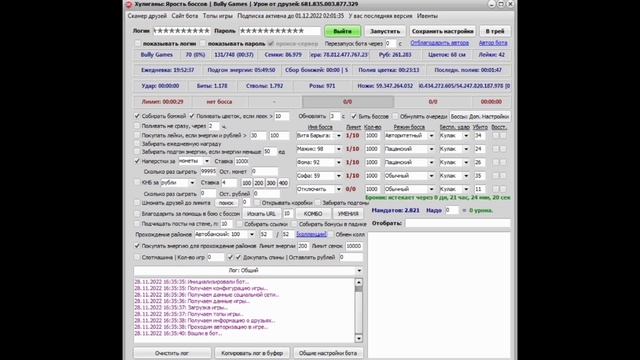The width and height of the screenshot is (640, 360).
Task: Click Сохранить настройки button
Action: click(x=442, y=31)
